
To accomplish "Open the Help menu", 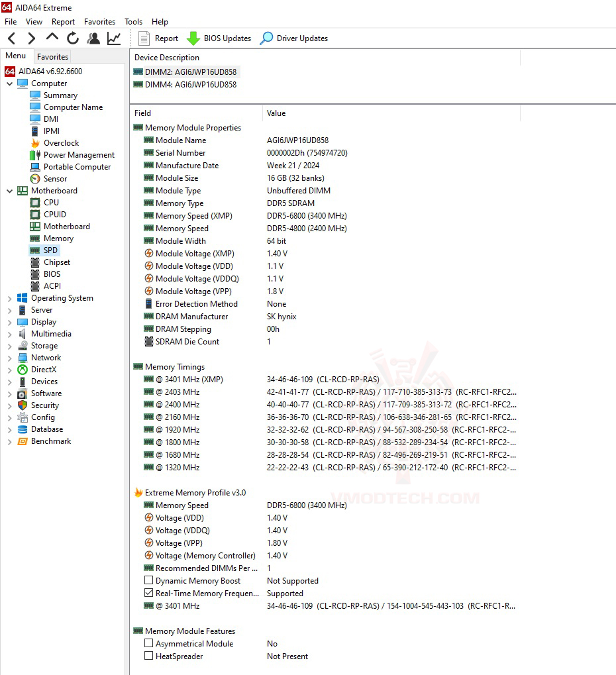I will click(160, 21).
